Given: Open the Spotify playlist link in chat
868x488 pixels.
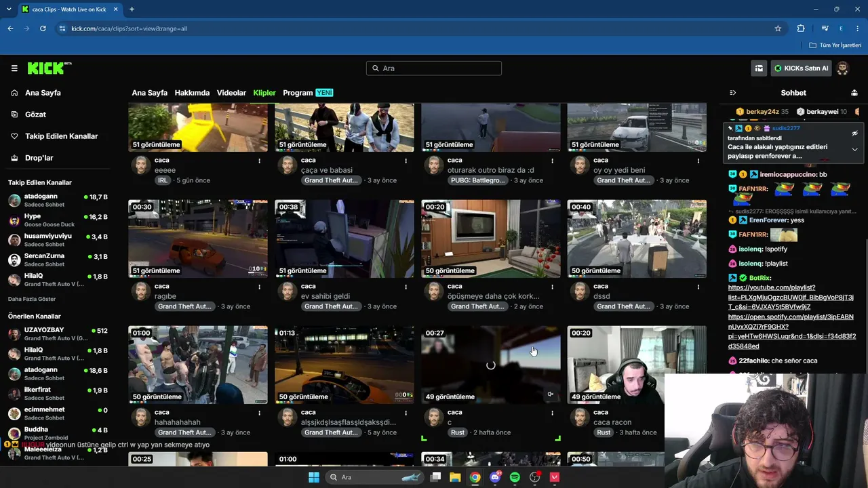Looking at the screenshot, I should click(791, 331).
